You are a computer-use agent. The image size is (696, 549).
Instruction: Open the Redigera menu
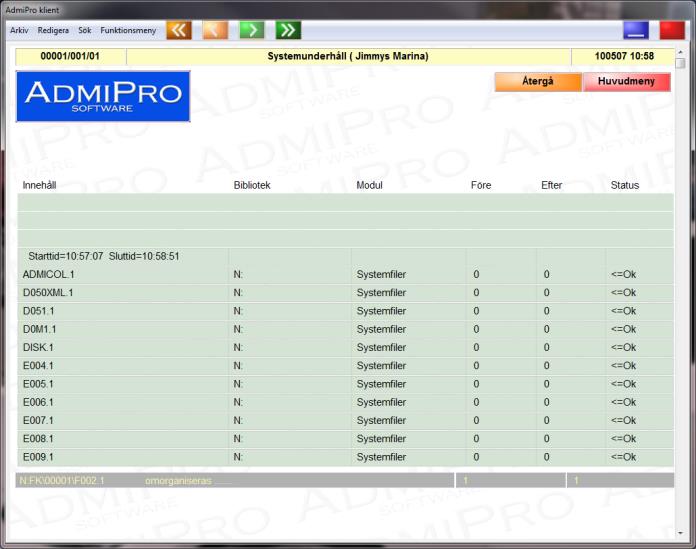[x=53, y=30]
